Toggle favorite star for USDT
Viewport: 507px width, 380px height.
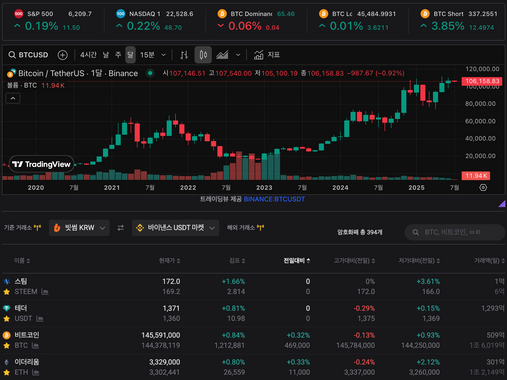[6, 319]
